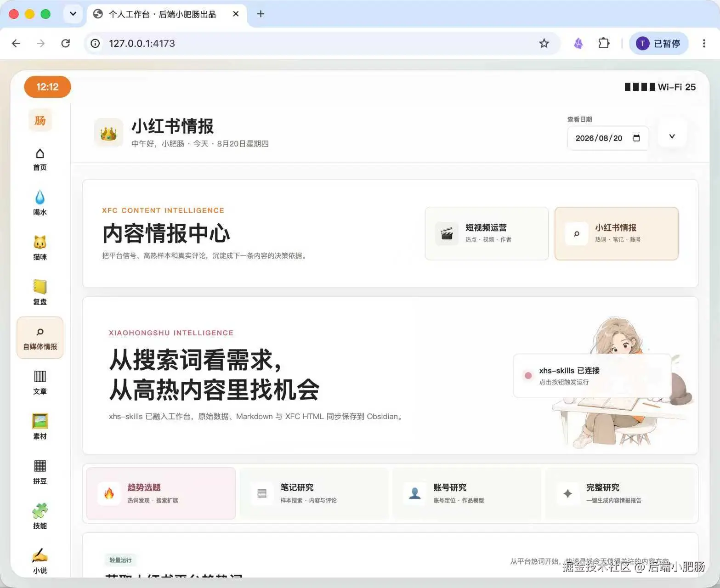Expand the chevron menu beside the date
The image size is (720, 588).
point(672,136)
